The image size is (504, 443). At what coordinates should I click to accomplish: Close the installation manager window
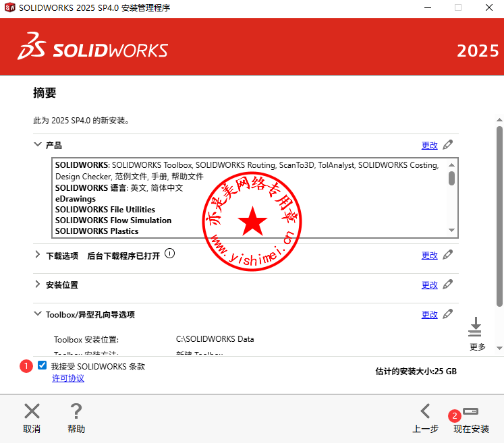[489, 7]
